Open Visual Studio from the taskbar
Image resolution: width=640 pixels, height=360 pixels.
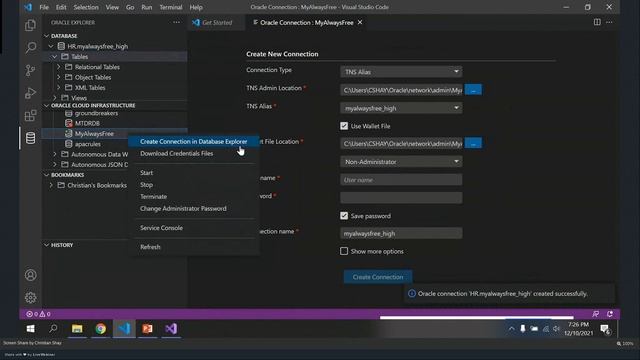click(x=171, y=329)
